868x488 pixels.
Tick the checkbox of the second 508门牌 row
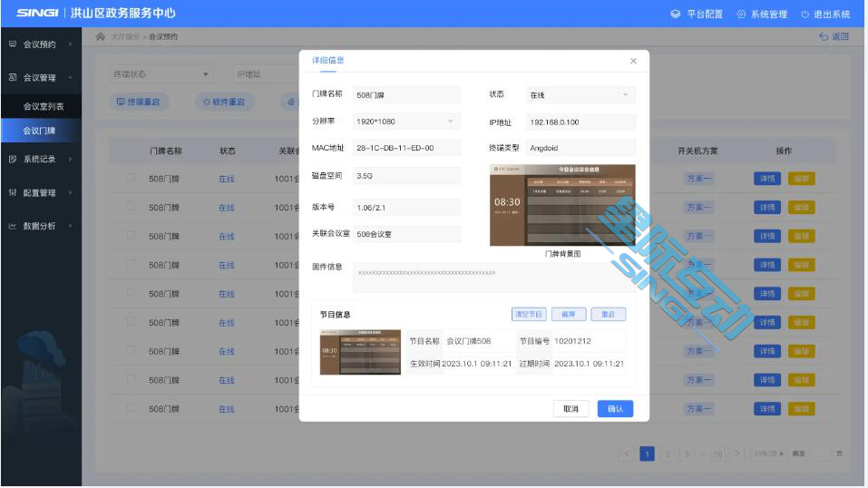pos(131,208)
